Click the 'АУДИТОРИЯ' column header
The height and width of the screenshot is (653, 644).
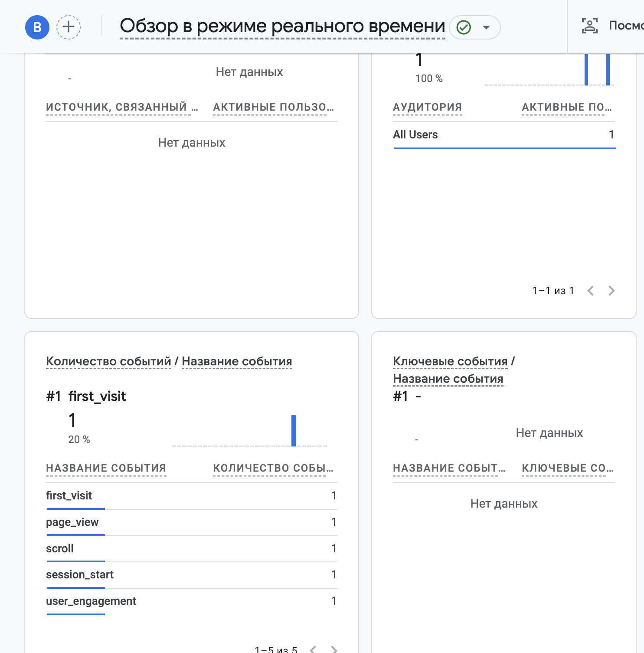pos(428,107)
